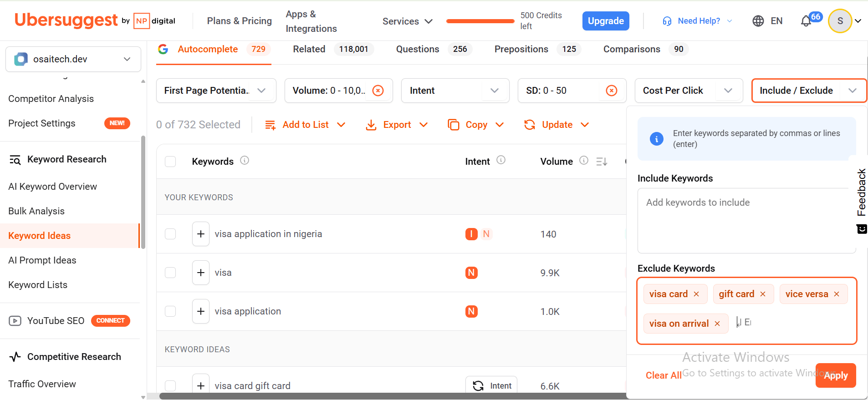Click the Need Help headset icon
The height and width of the screenshot is (400, 868).
coord(667,21)
